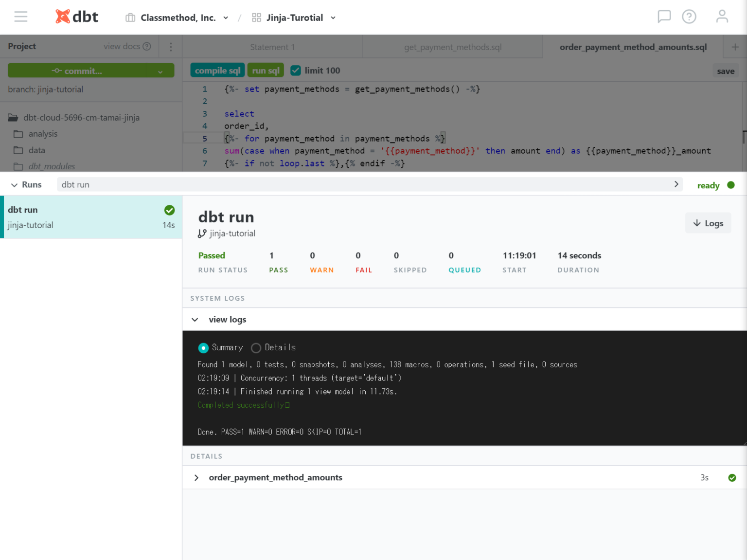Switch to get_payment_methods.sql tab
Viewport: 747px width, 560px height.
tap(453, 47)
